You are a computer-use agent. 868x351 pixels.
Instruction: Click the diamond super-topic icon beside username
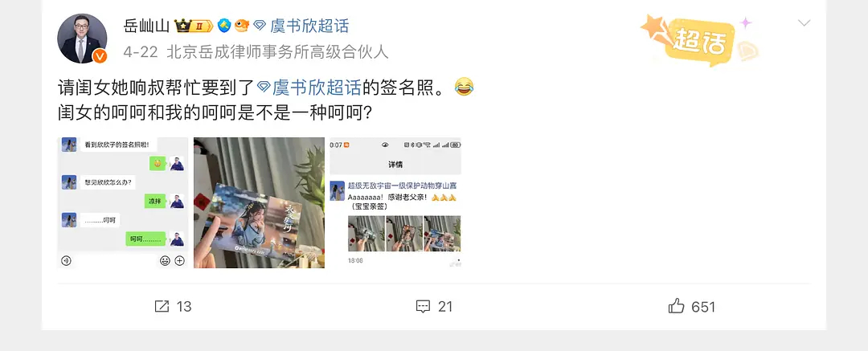coord(260,26)
